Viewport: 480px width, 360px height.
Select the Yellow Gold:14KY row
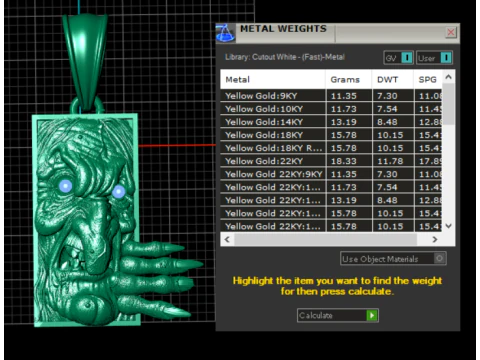click(331, 122)
